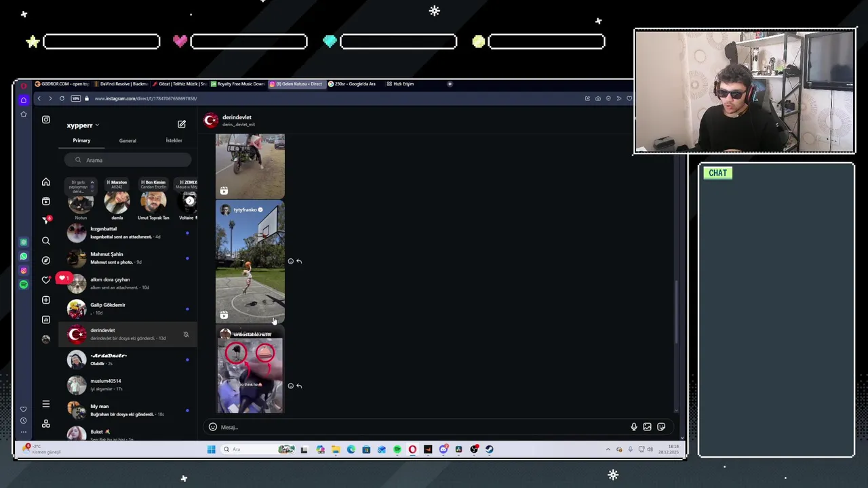The image size is (868, 488).
Task: Open derindevlet profile from chat header
Action: [x=231, y=120]
